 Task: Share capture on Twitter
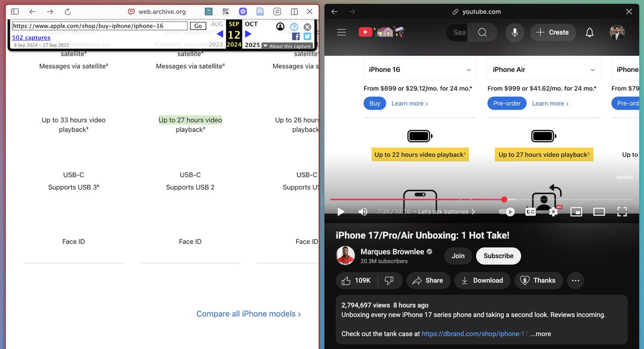pyautogui.click(x=307, y=37)
